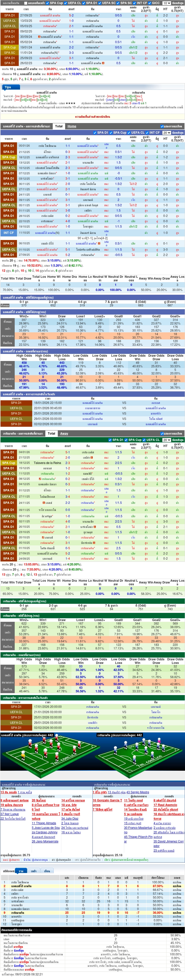Toggle GICC checkbox in head-to-head filter
The image size is (185, 980).
[150, 3]
